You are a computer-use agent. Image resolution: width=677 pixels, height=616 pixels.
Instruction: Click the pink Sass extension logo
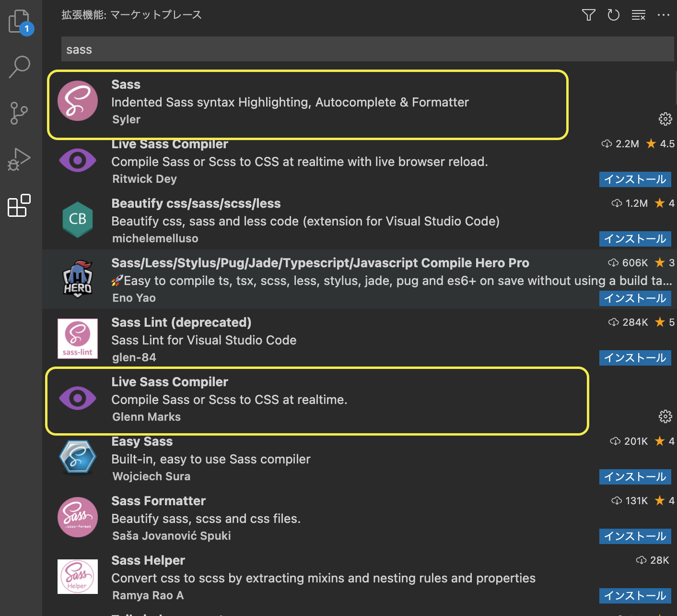point(78,101)
